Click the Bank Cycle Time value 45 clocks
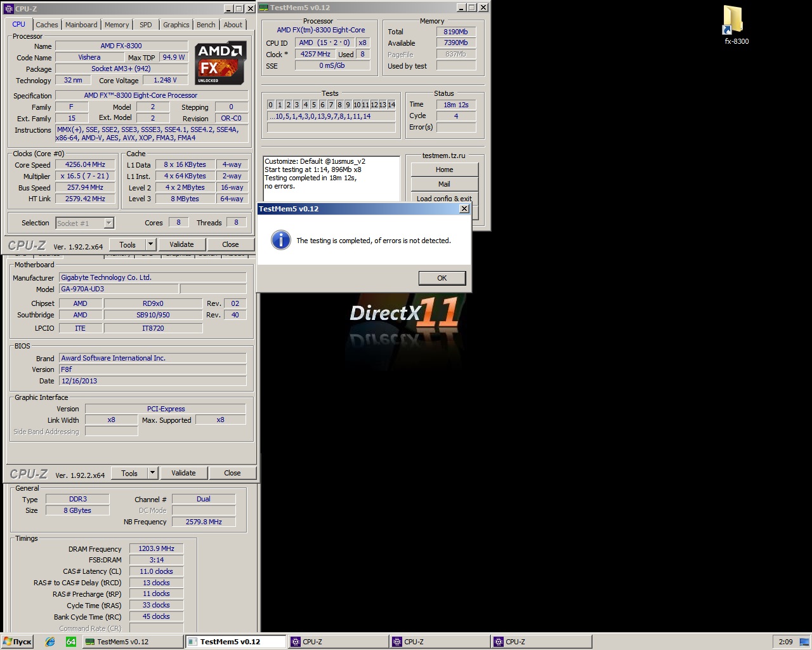Image resolution: width=812 pixels, height=650 pixels. [x=156, y=616]
